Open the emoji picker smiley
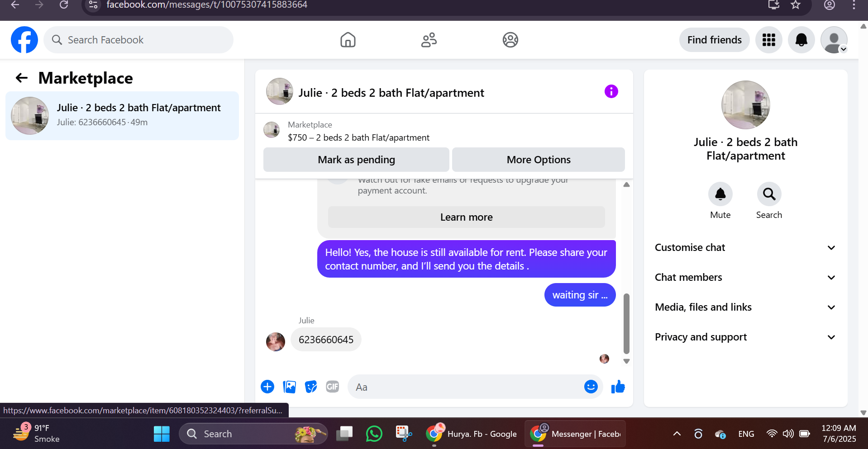The height and width of the screenshot is (449, 868). pos(591,387)
